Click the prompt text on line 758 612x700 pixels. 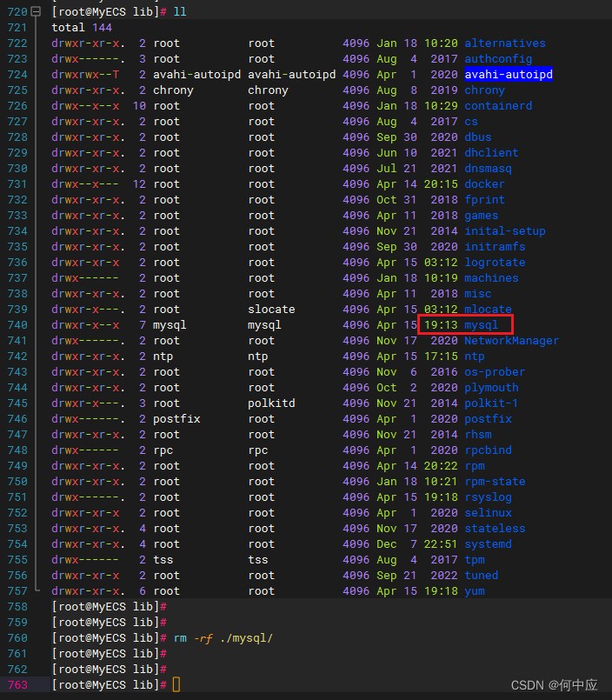110,607
